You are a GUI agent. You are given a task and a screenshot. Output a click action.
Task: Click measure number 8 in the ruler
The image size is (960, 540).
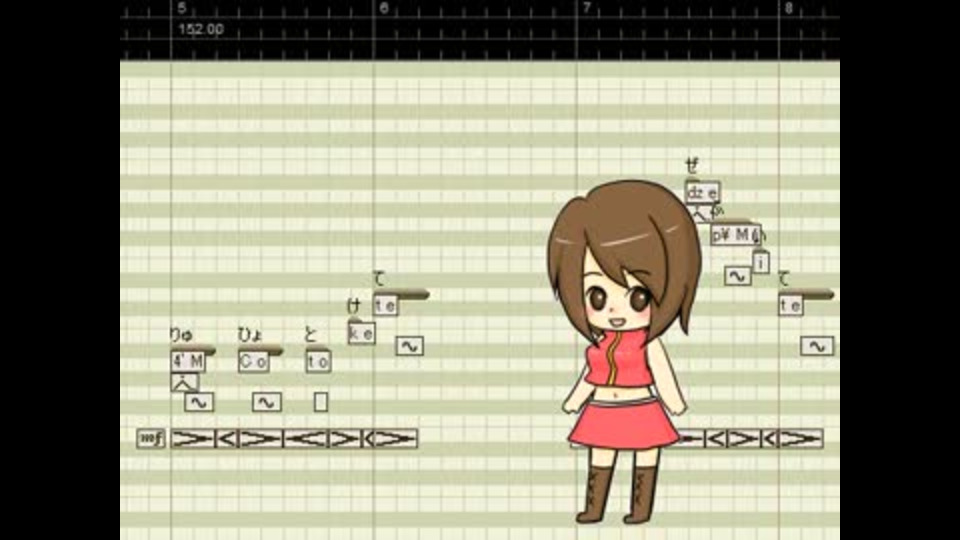click(789, 8)
